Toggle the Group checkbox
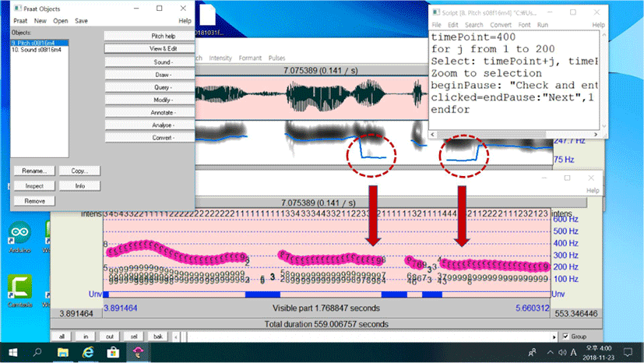The height and width of the screenshot is (363, 644). [565, 337]
